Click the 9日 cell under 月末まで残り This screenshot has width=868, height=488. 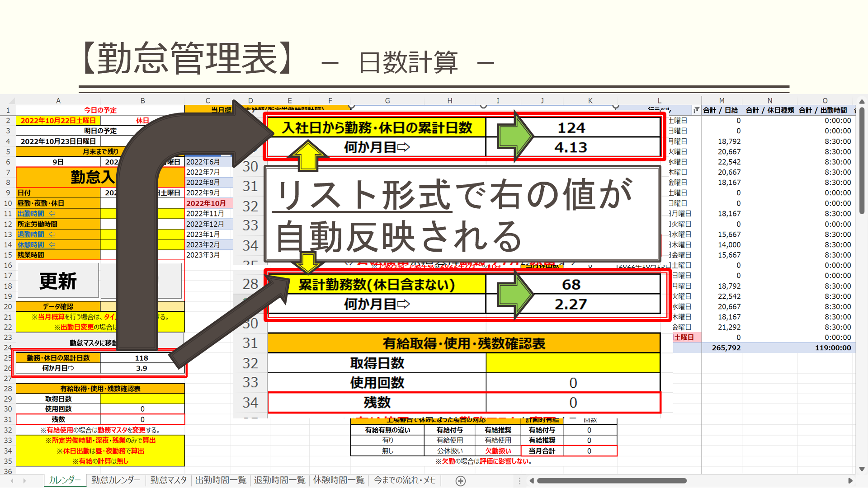tap(58, 162)
